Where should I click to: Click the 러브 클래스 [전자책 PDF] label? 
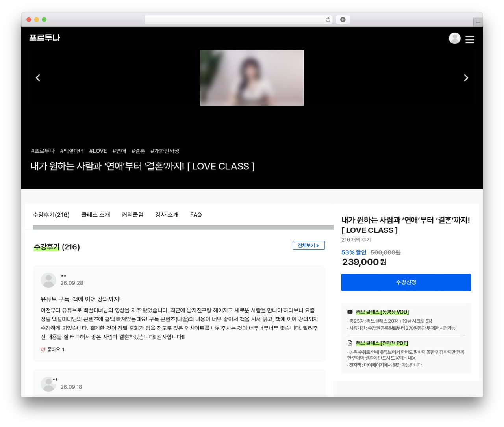point(382,343)
